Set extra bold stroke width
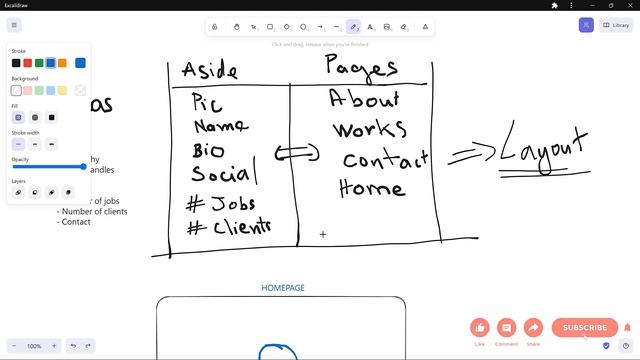The width and height of the screenshot is (640, 360). click(51, 144)
